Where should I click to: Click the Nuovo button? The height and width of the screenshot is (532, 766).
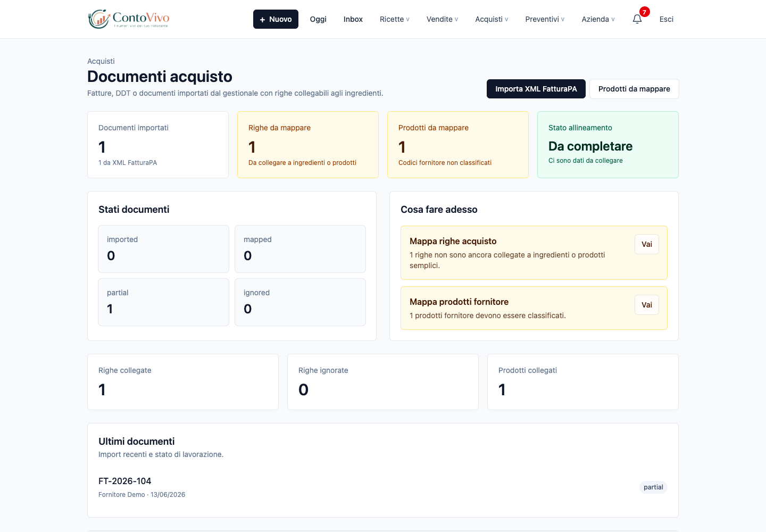pos(276,19)
